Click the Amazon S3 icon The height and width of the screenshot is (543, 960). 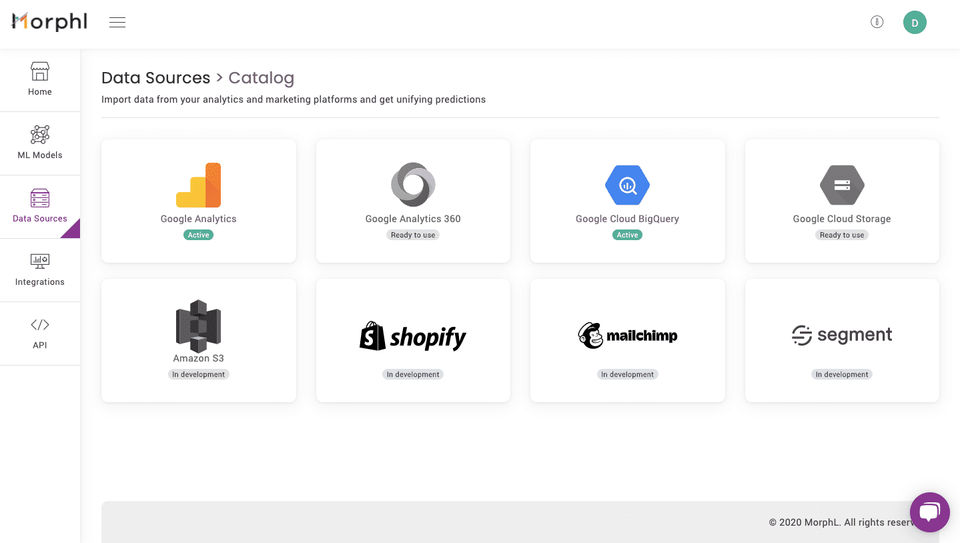pos(198,325)
